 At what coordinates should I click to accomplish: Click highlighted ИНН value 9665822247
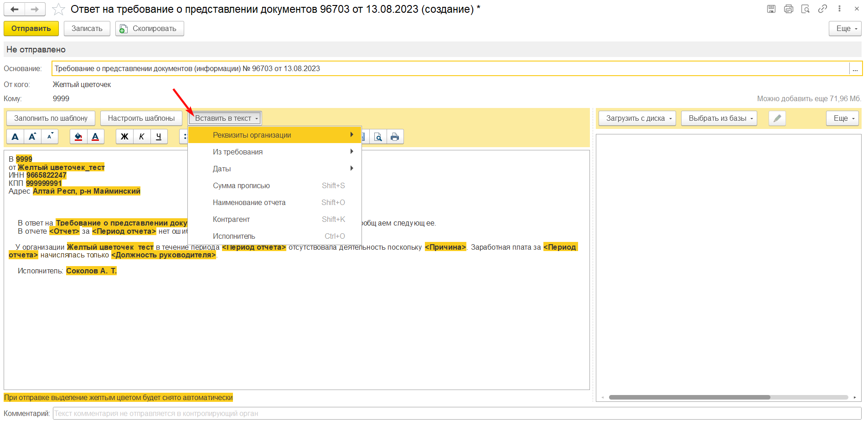(46, 175)
